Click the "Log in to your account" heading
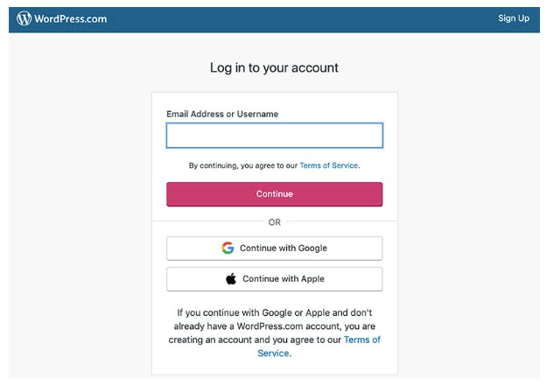Image resolution: width=547 pixels, height=392 pixels. click(274, 67)
